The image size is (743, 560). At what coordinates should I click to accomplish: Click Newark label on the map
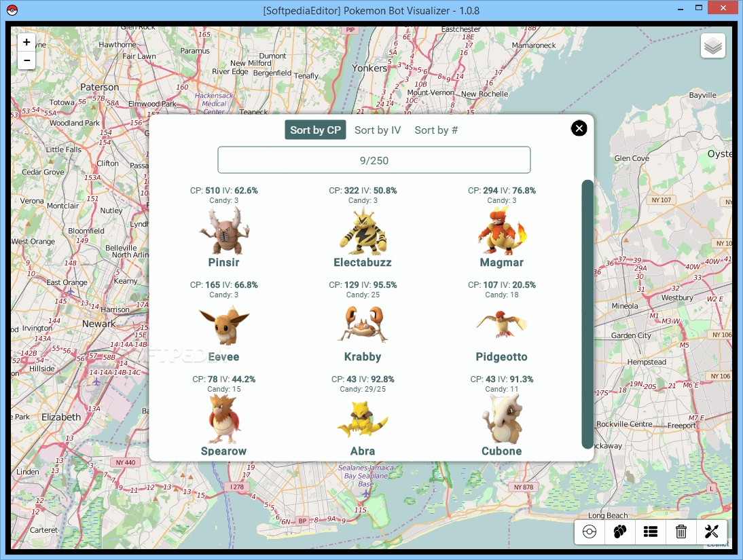coord(99,324)
